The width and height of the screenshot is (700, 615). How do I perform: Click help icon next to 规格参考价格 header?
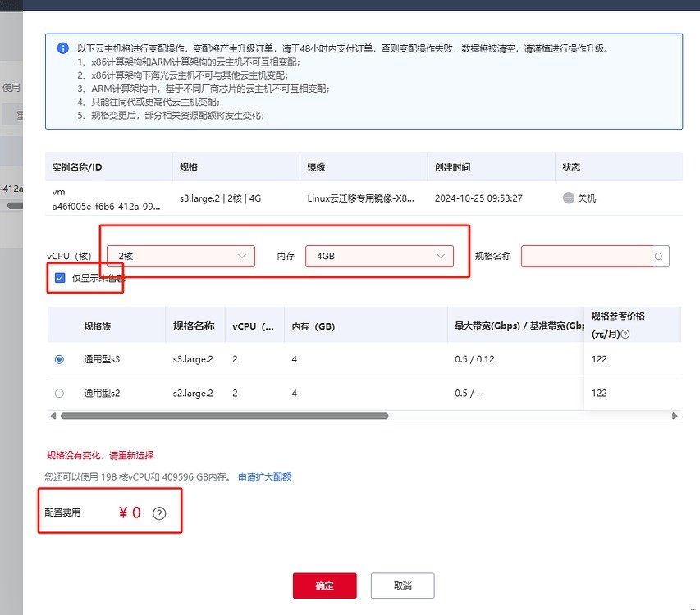(626, 335)
